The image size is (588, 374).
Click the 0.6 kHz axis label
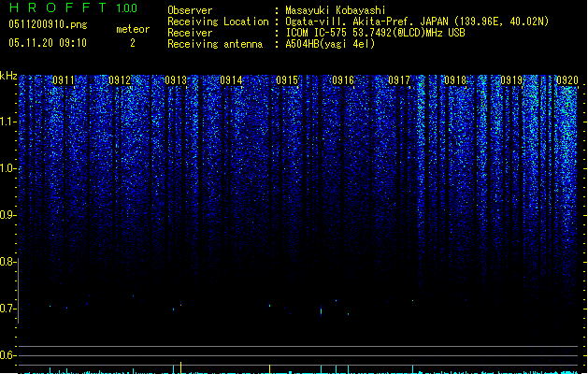click(8, 355)
